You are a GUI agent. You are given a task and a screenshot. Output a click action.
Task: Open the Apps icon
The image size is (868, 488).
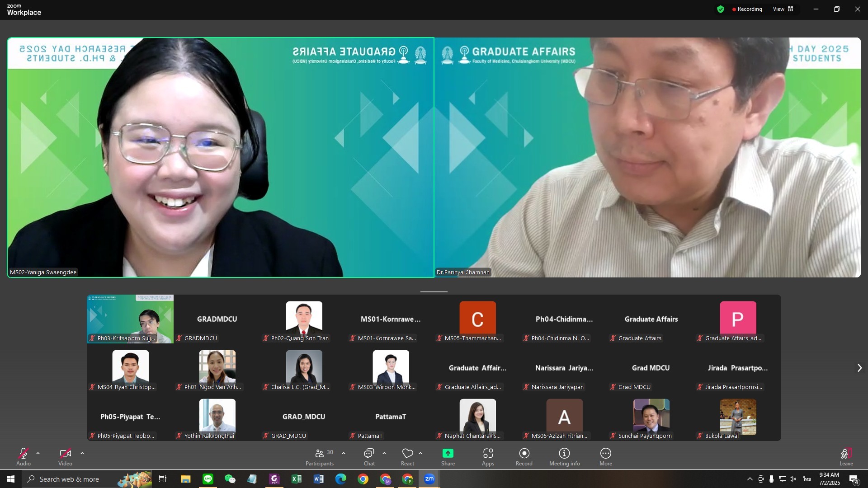[x=488, y=454]
